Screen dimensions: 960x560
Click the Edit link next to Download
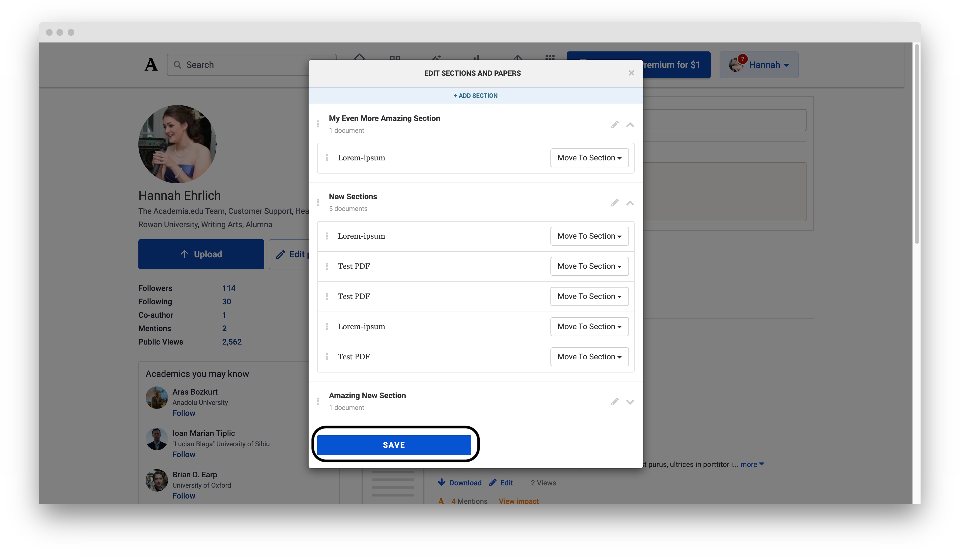pos(501,483)
